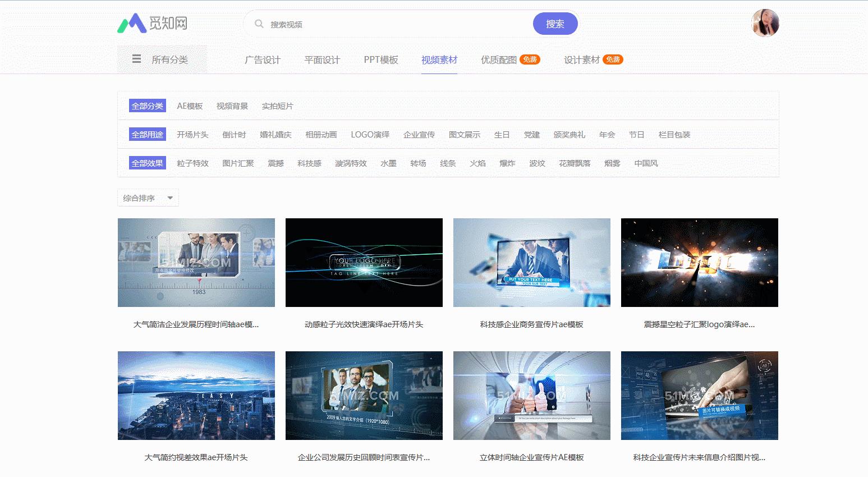Click the magnifier icon in the search bar
The image size is (868, 477).
(259, 24)
